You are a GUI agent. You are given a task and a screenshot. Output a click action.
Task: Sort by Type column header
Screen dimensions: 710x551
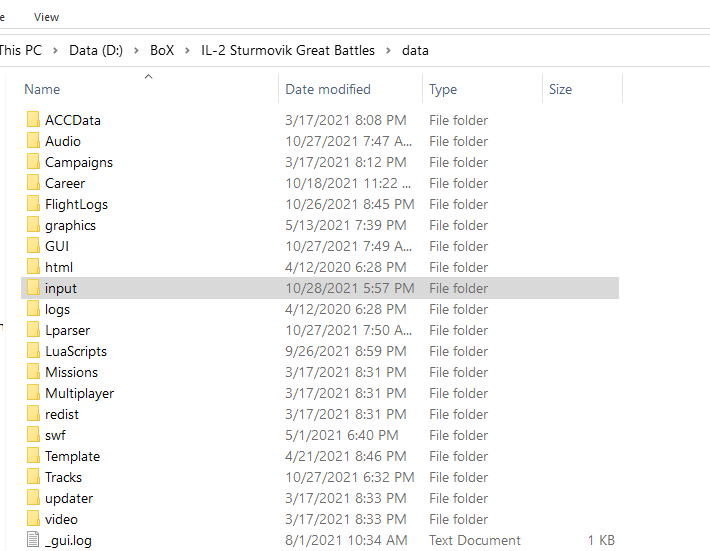pos(443,89)
